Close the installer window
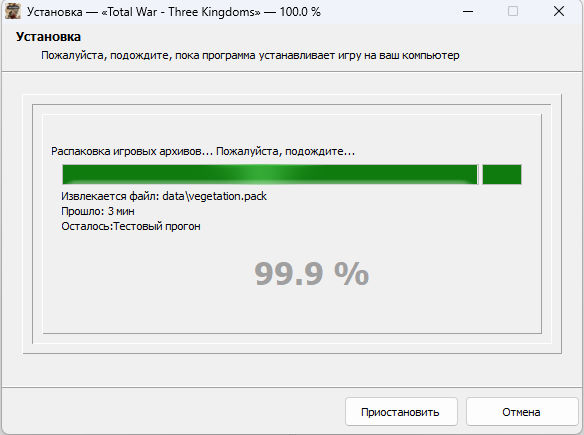Image resolution: width=584 pixels, height=435 pixels. pyautogui.click(x=559, y=12)
